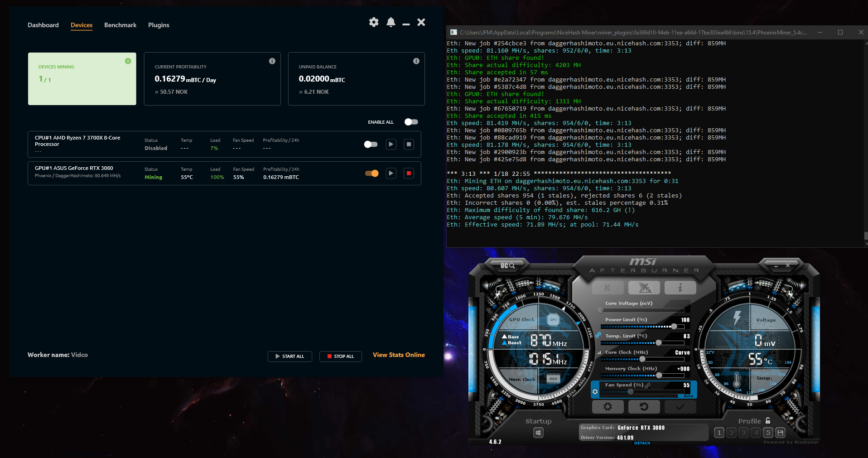Click the Temp Limit slider handle
Image resolution: width=868 pixels, height=458 pixels.
click(x=659, y=343)
